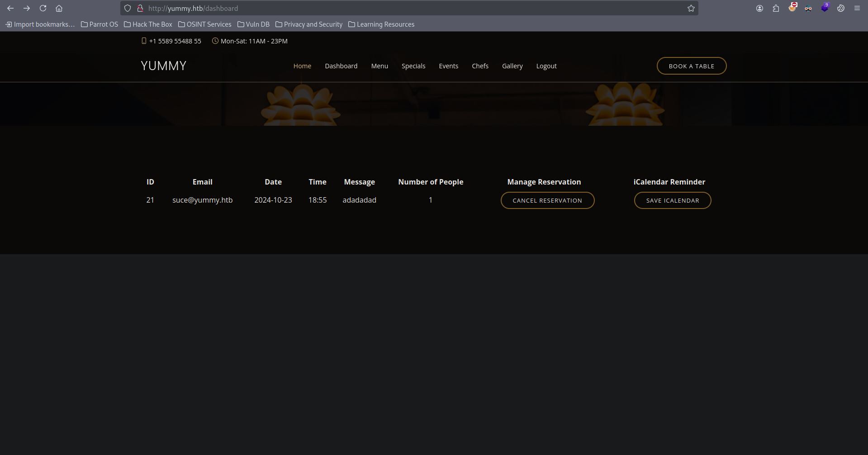This screenshot has width=868, height=455.
Task: Open the Firefox account icon
Action: [x=759, y=8]
